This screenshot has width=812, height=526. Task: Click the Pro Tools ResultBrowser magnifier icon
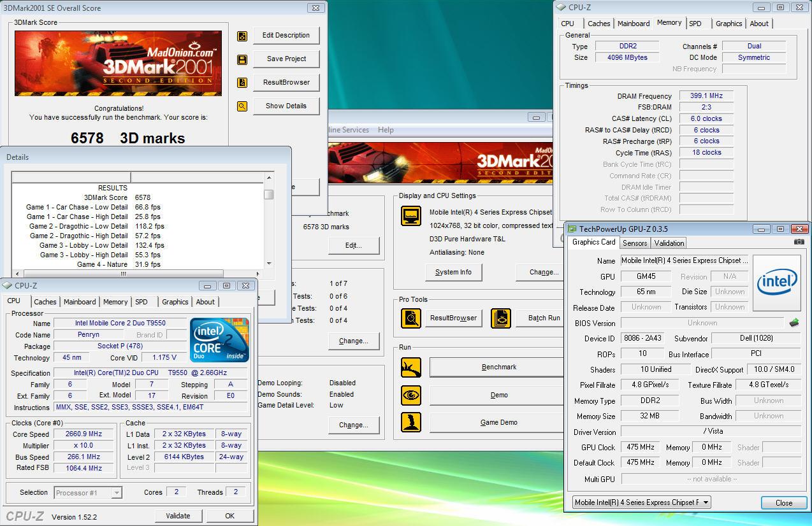point(411,318)
